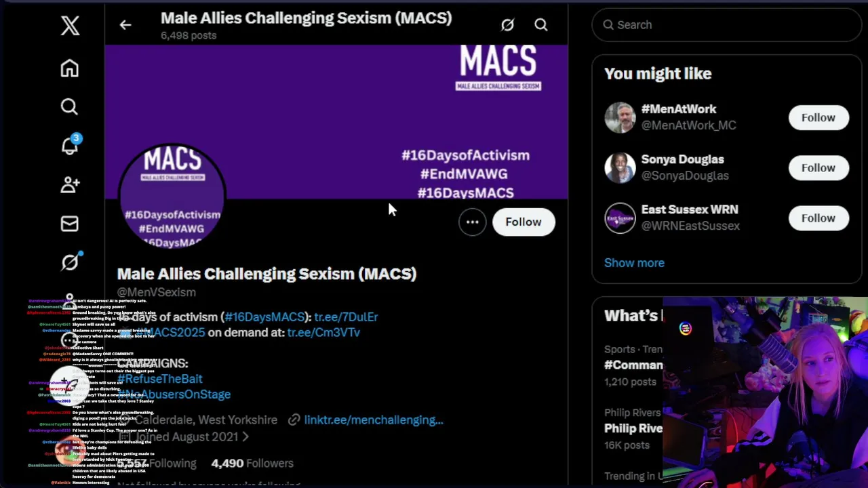Open Notifications bell icon
The image size is (868, 488).
tap(70, 145)
